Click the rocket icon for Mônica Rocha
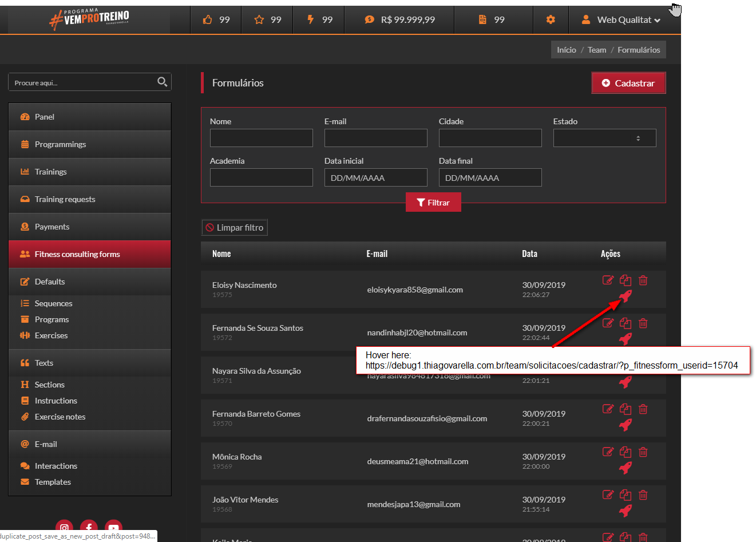Viewport: 756px width, 542px height. [626, 468]
